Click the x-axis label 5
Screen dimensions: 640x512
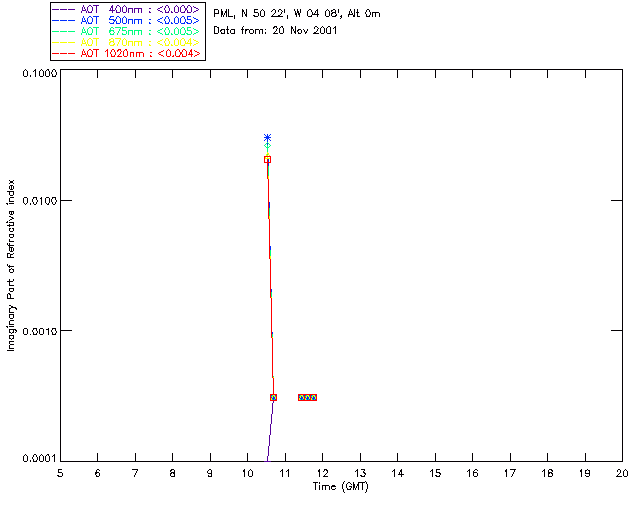click(x=60, y=474)
